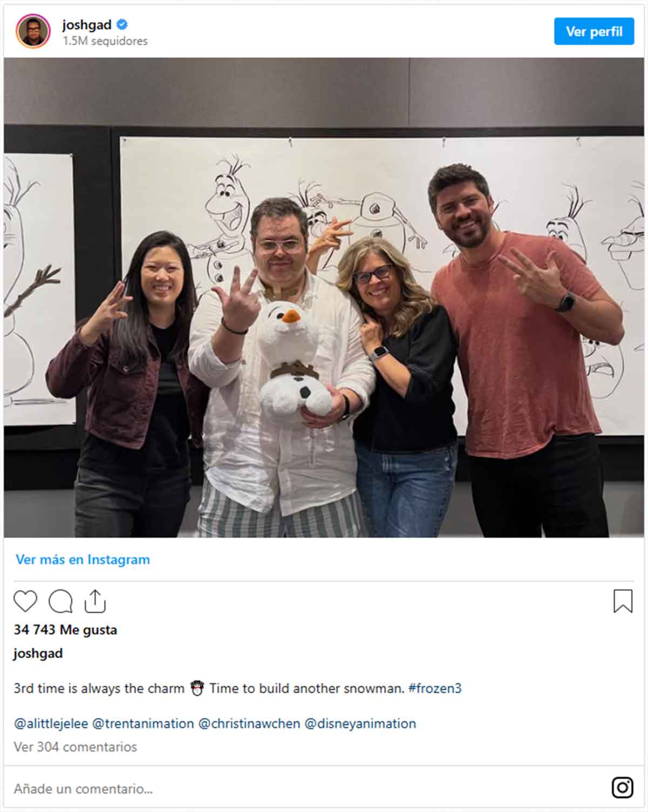The image size is (648, 812).
Task: Click the Ver perfil button
Action: coord(594,31)
